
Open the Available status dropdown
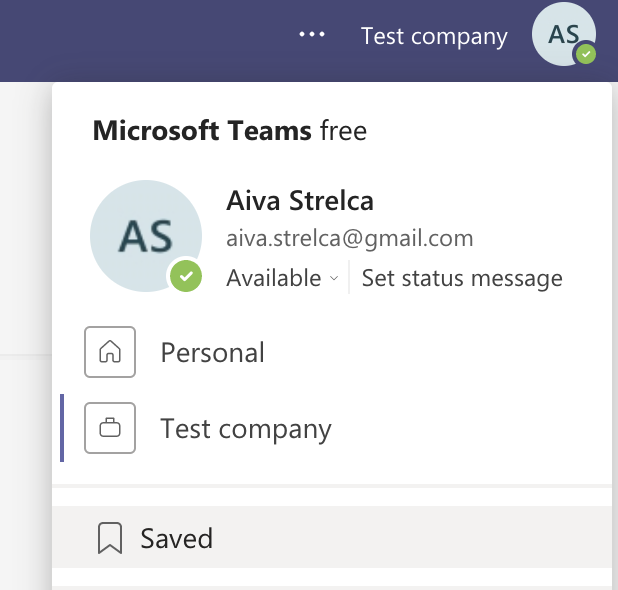[x=274, y=278]
